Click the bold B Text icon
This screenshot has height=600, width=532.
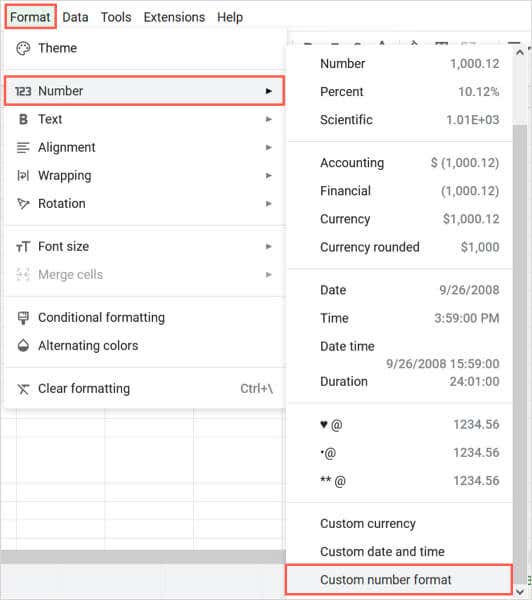click(x=23, y=119)
